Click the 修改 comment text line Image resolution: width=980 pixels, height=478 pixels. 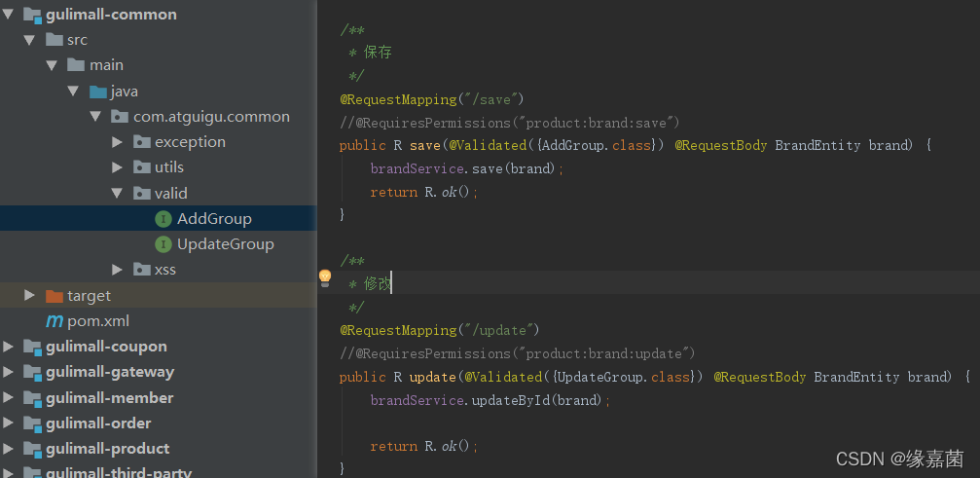click(370, 284)
